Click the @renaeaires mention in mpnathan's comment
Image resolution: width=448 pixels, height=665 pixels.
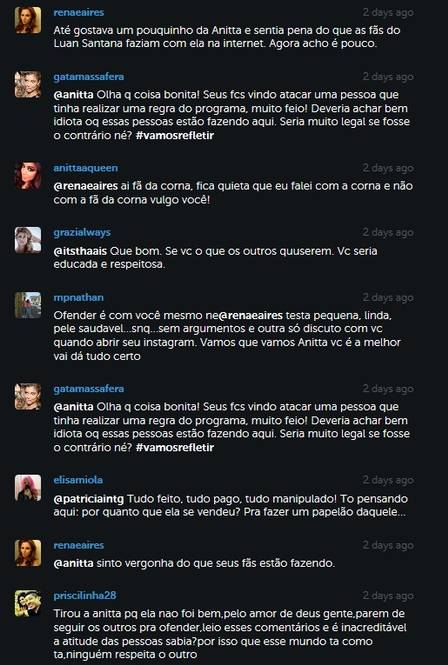(x=251, y=316)
